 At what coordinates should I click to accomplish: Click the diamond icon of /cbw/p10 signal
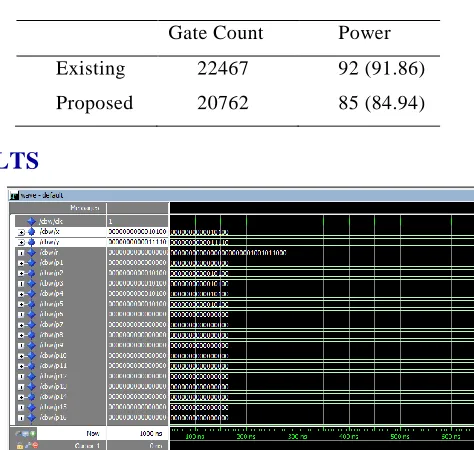pos(31,356)
